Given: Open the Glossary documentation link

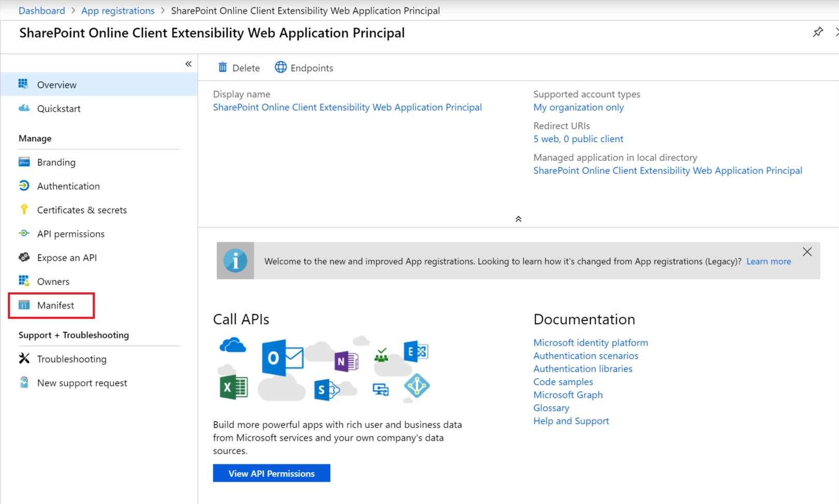Looking at the screenshot, I should [x=551, y=408].
